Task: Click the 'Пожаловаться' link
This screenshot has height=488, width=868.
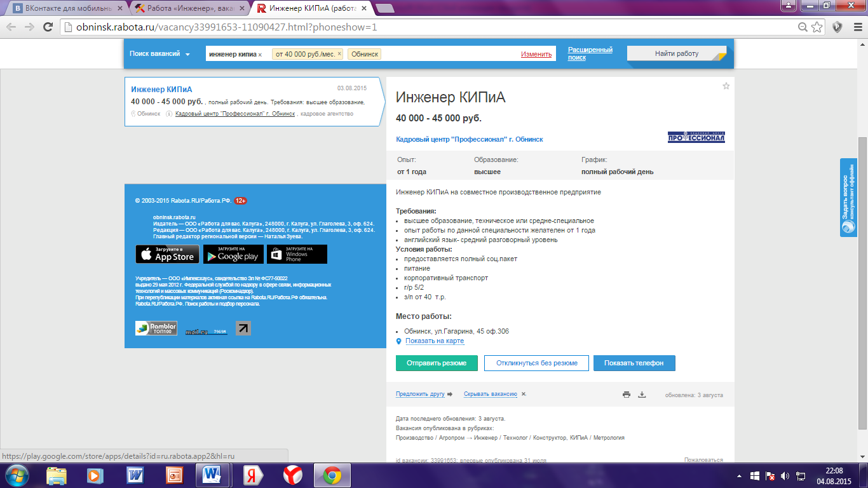Action: pyautogui.click(x=703, y=460)
